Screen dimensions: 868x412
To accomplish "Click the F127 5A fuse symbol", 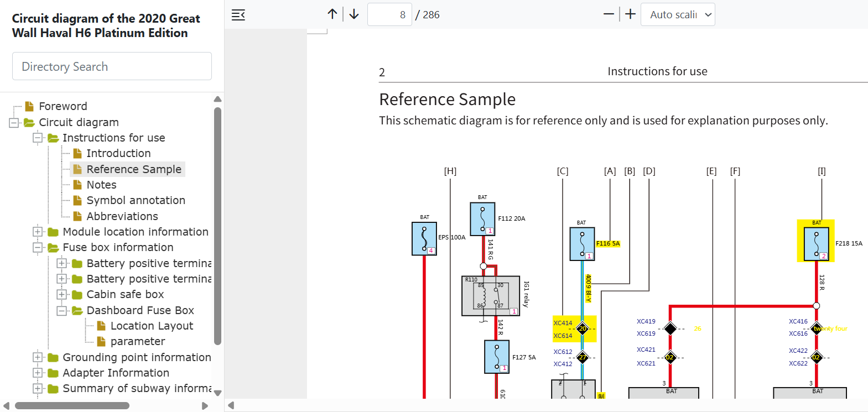I will [x=497, y=357].
